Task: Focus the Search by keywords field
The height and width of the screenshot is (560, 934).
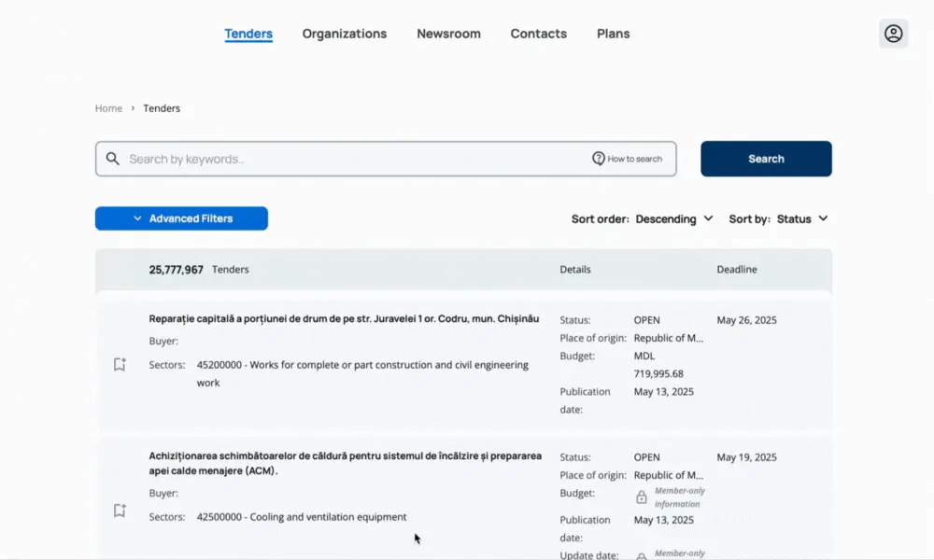Action: pyautogui.click(x=355, y=159)
